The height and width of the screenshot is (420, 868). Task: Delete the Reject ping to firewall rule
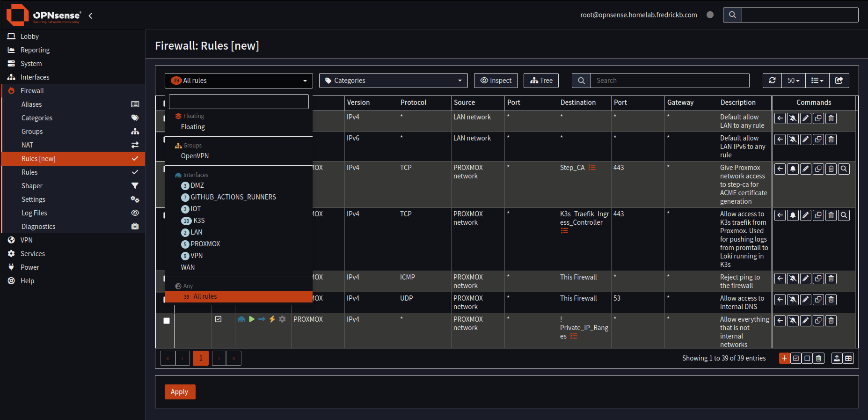tap(831, 279)
